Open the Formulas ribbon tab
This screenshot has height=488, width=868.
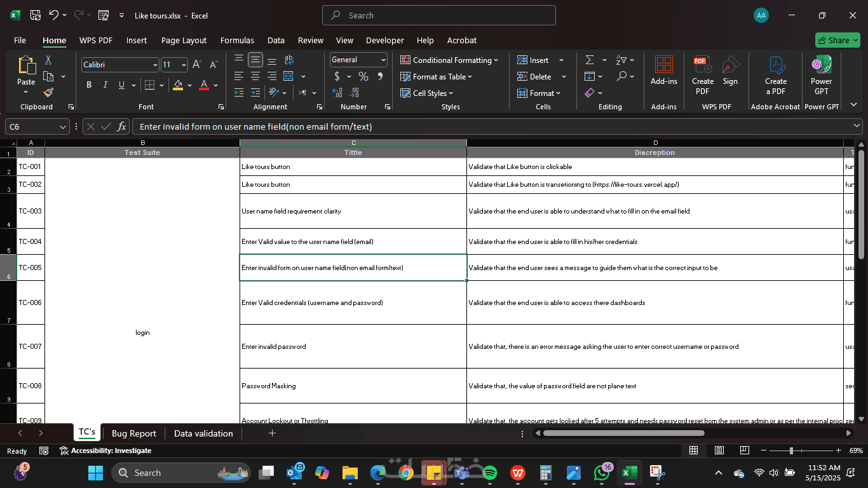[237, 40]
